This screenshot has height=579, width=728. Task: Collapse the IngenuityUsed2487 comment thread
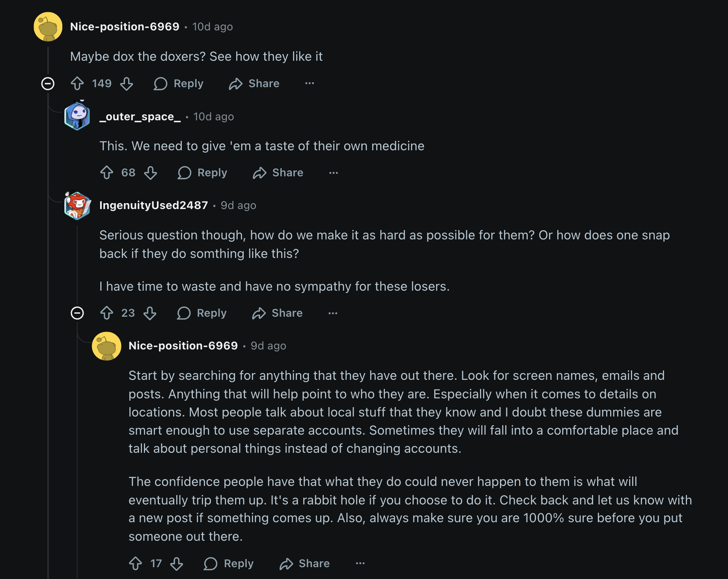77,313
